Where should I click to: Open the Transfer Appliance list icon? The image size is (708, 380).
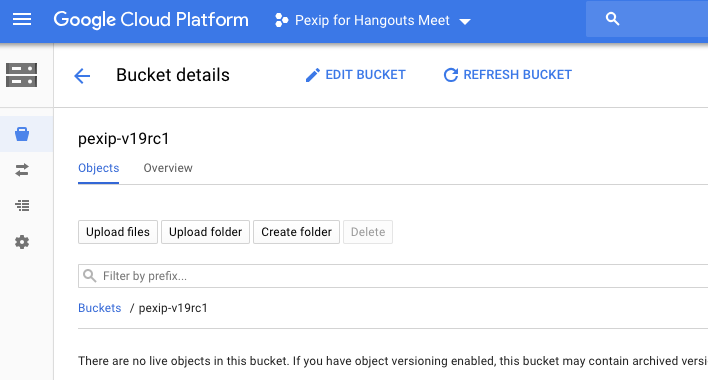coord(22,206)
